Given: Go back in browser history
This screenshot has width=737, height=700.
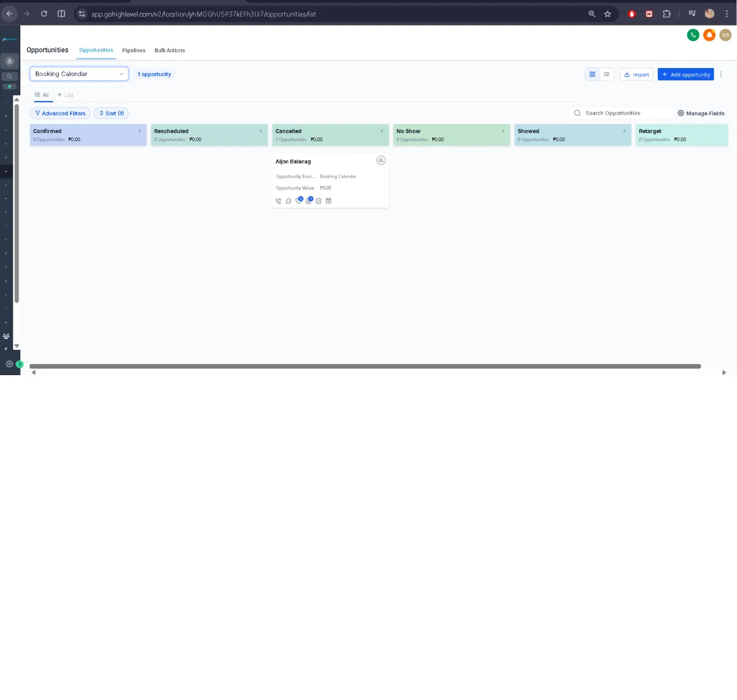Looking at the screenshot, I should point(9,14).
